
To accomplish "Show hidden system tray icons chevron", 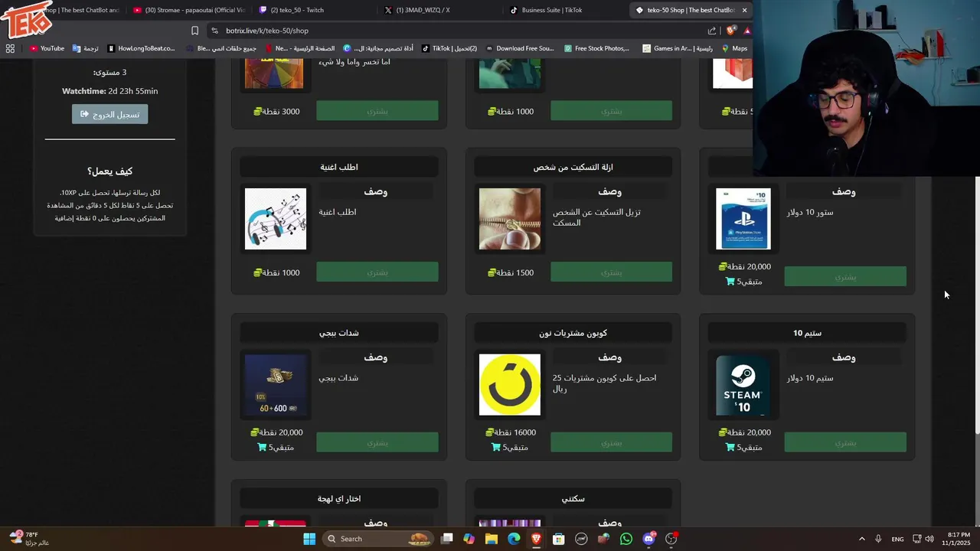I will click(x=861, y=539).
